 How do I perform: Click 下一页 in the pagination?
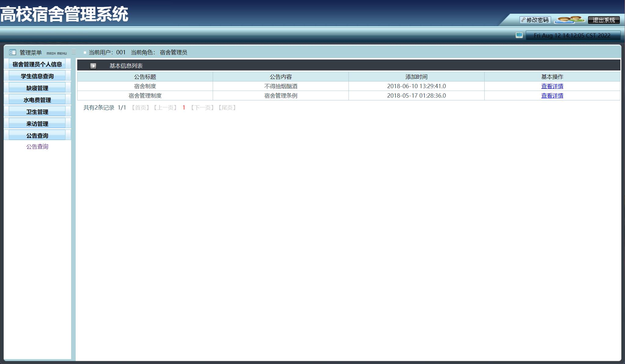tap(202, 108)
